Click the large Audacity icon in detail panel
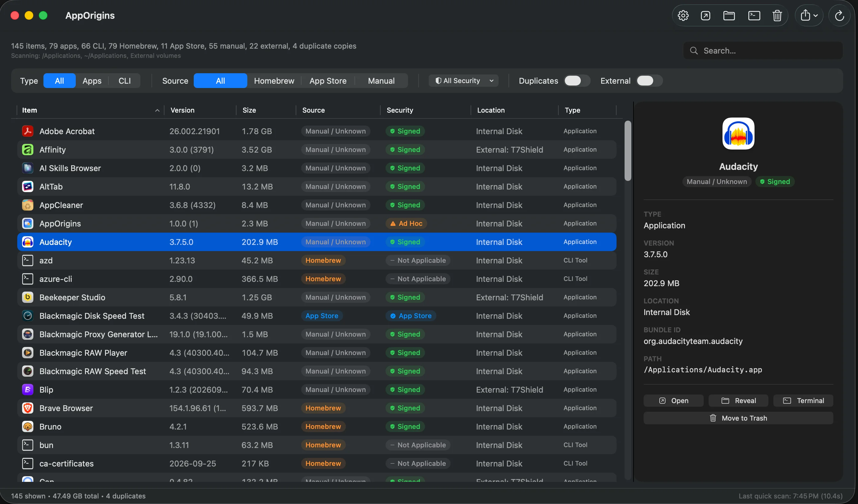Screen dimensions: 858x504 pyautogui.click(x=738, y=134)
